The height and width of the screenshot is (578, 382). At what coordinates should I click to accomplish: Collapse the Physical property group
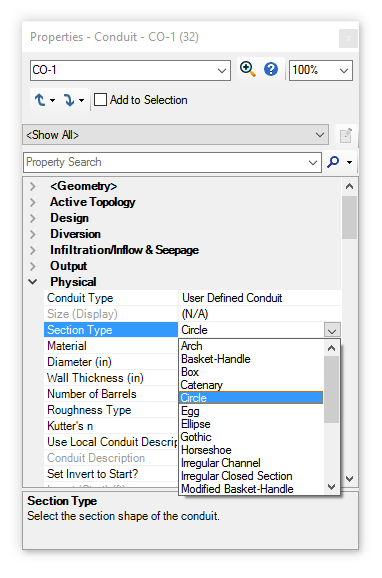coord(33,282)
